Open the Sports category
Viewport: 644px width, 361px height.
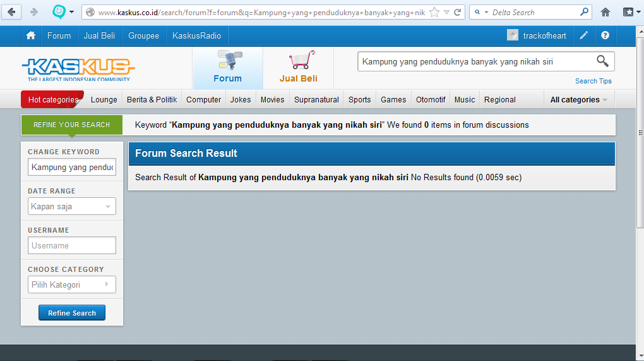pyautogui.click(x=359, y=100)
